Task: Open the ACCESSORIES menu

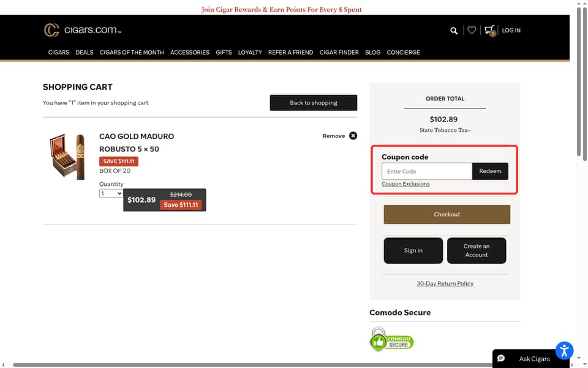Action: coord(190,53)
